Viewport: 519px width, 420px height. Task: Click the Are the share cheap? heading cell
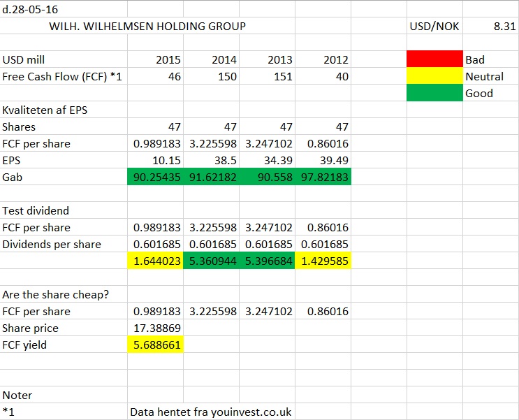[x=64, y=294]
